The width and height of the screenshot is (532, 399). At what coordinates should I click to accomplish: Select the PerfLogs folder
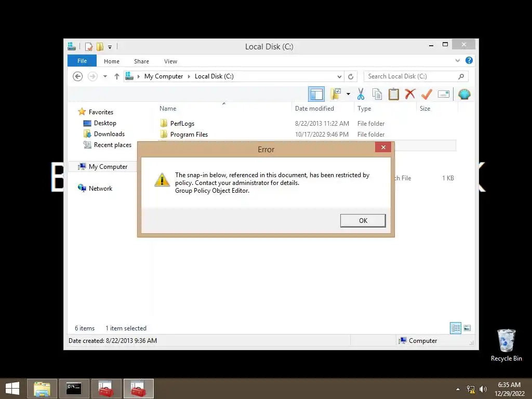[182, 124]
